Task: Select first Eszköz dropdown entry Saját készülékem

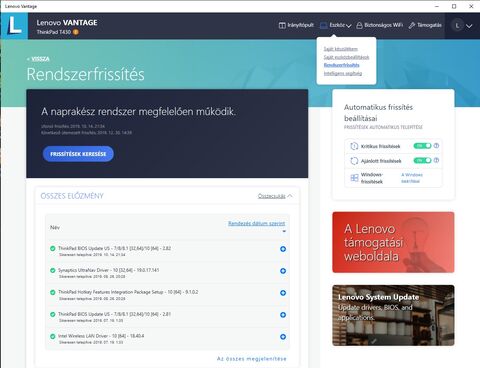Action: pos(340,49)
